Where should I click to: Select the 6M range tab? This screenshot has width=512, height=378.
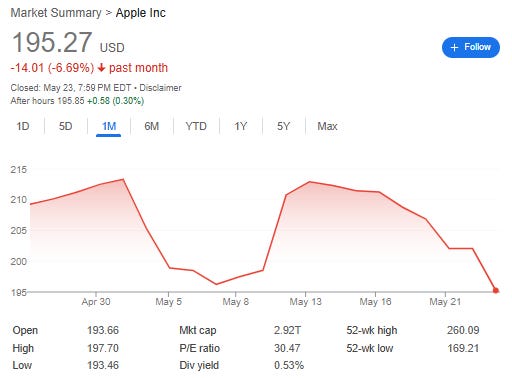point(152,126)
